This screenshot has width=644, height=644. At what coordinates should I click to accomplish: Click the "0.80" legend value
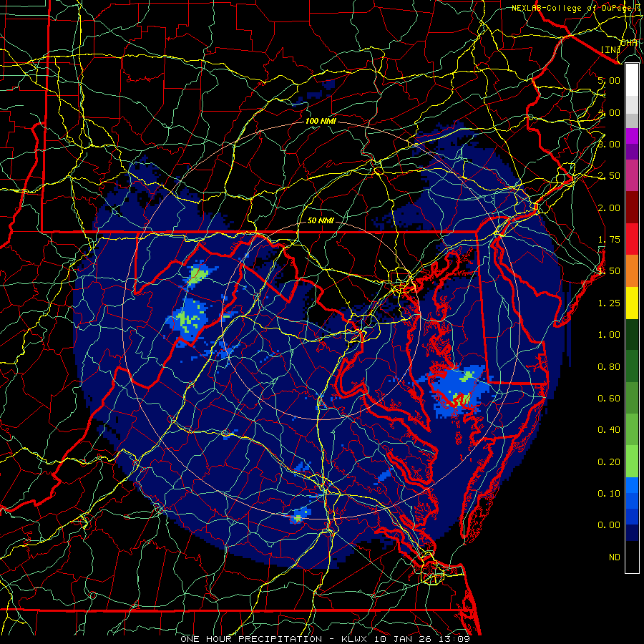pos(609,367)
